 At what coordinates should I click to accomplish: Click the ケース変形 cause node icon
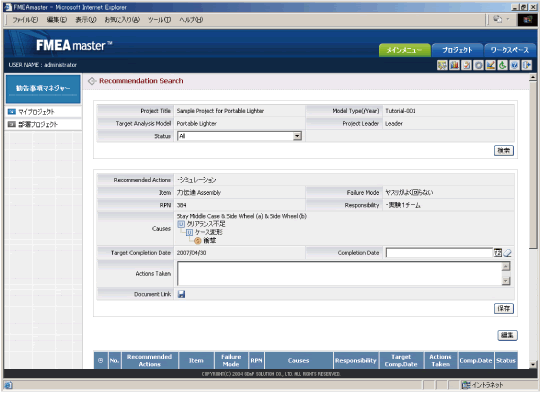[x=189, y=232]
